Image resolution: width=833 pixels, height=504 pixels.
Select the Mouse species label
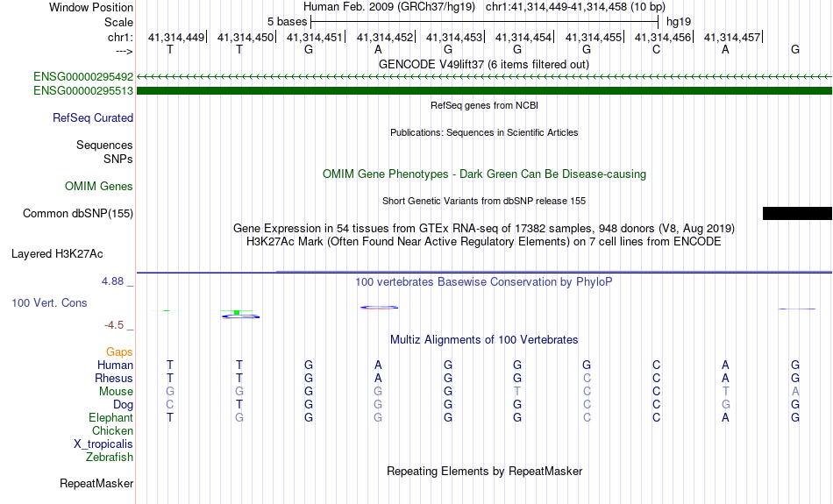(x=116, y=392)
